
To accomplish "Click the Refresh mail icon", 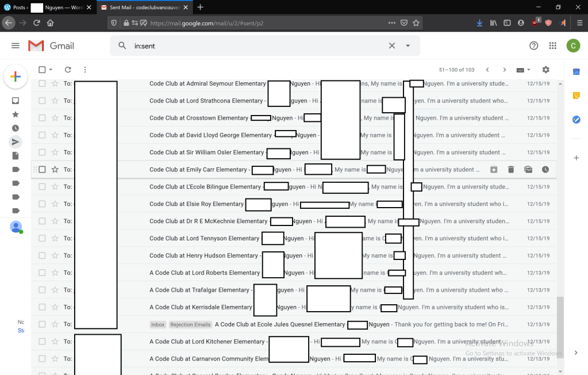I will point(68,70).
